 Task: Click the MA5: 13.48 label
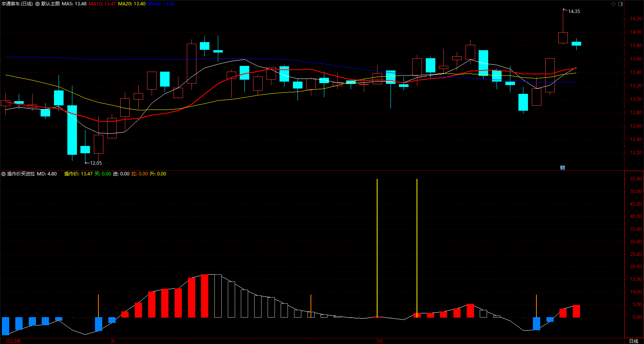74,4
